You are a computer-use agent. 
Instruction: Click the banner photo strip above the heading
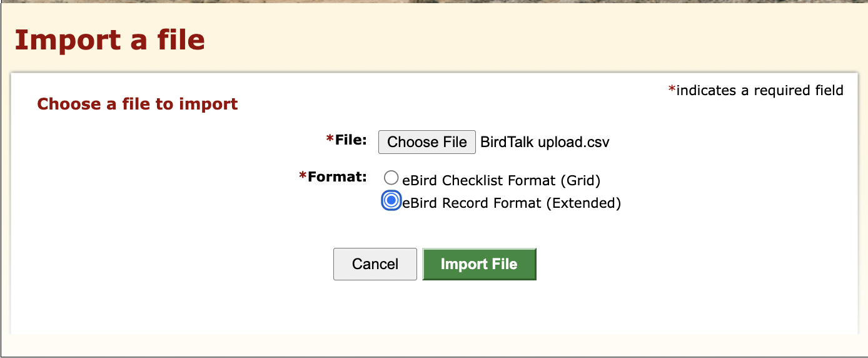tap(434, 1)
